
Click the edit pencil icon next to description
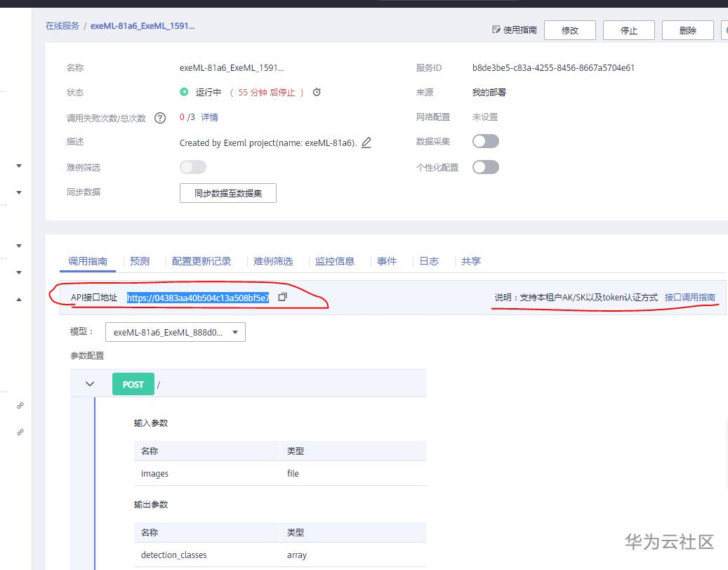click(366, 142)
